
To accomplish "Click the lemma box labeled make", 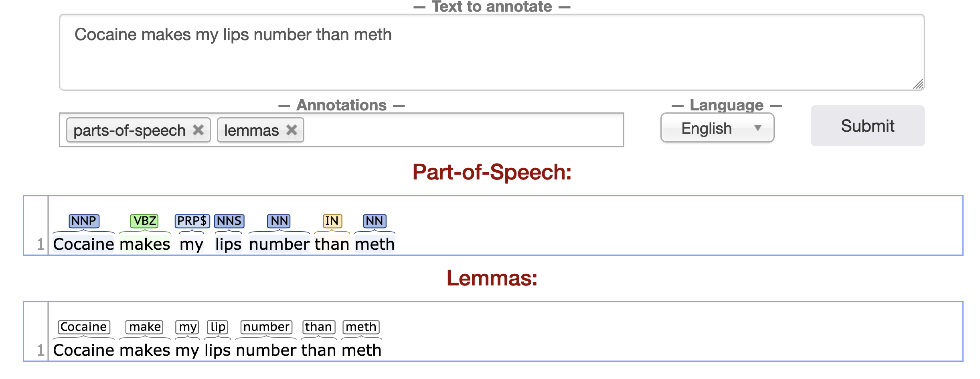I will pos(144,327).
